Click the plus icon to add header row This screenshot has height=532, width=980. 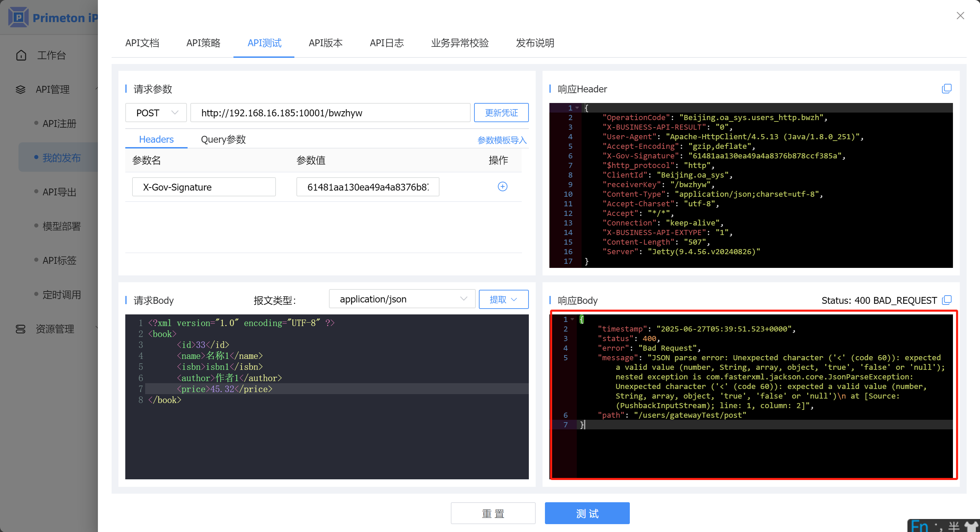pos(502,186)
